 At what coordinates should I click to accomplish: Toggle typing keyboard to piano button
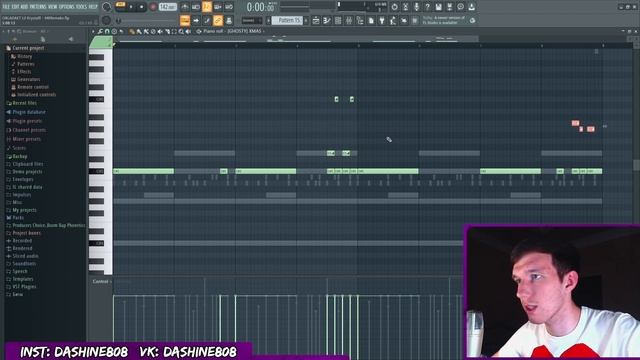coord(185,20)
